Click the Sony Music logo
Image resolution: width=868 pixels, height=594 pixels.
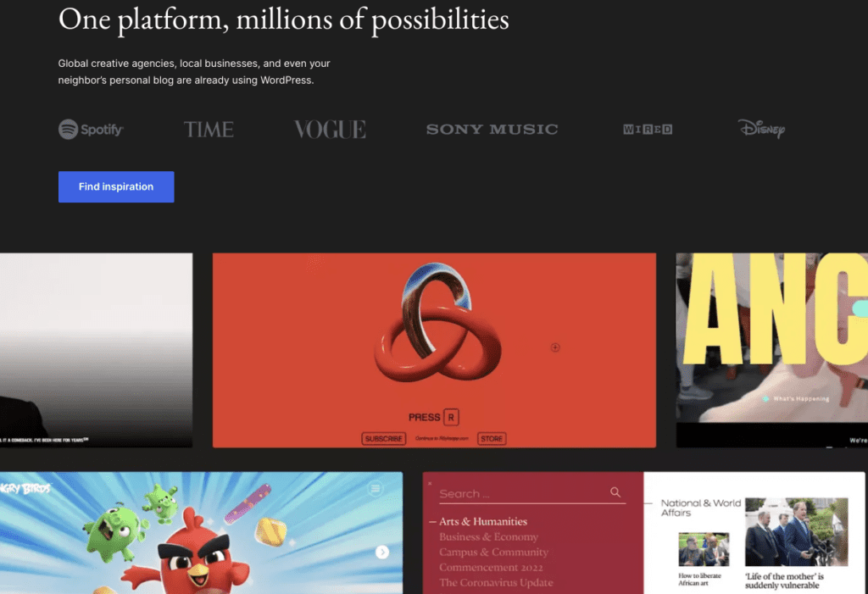click(492, 129)
